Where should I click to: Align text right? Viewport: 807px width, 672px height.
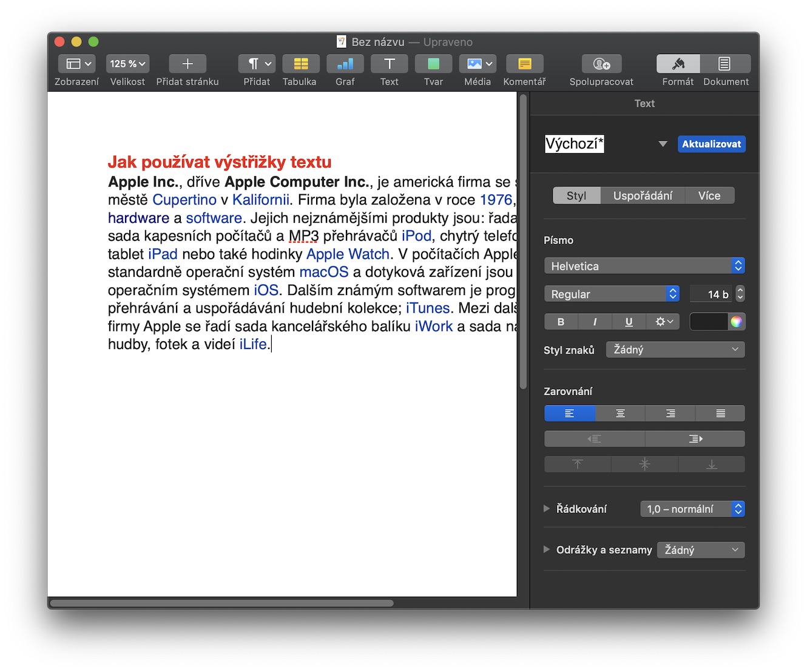pos(670,413)
